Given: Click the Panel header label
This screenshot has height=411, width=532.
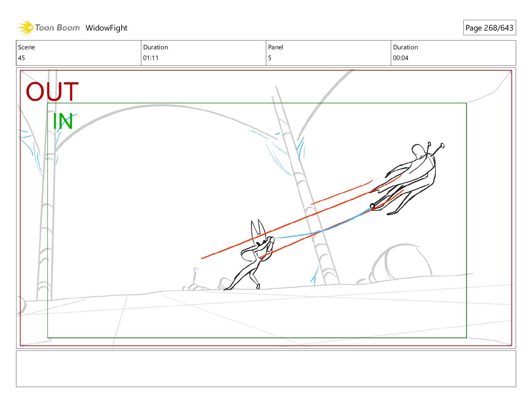Looking at the screenshot, I should (x=275, y=47).
